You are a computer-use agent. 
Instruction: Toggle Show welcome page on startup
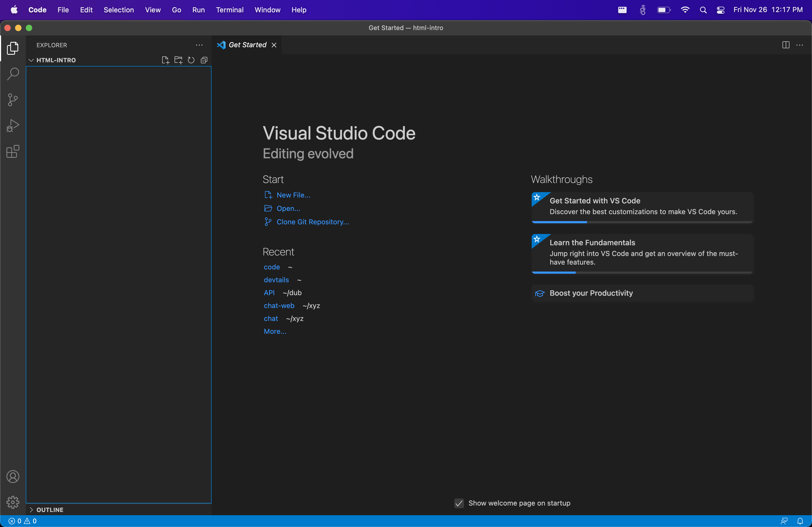click(459, 503)
